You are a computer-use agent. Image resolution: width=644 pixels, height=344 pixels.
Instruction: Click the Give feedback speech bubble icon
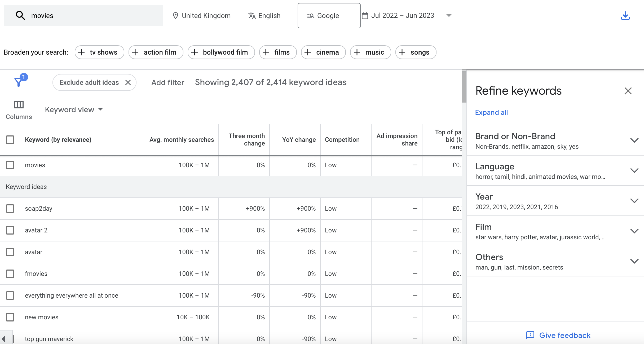(530, 335)
